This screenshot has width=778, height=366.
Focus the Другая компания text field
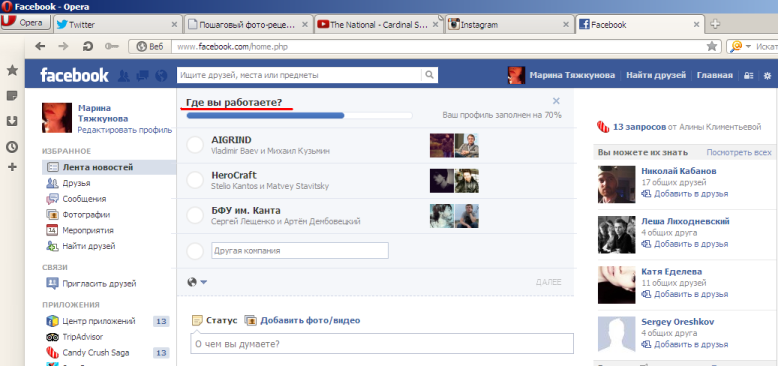[300, 250]
